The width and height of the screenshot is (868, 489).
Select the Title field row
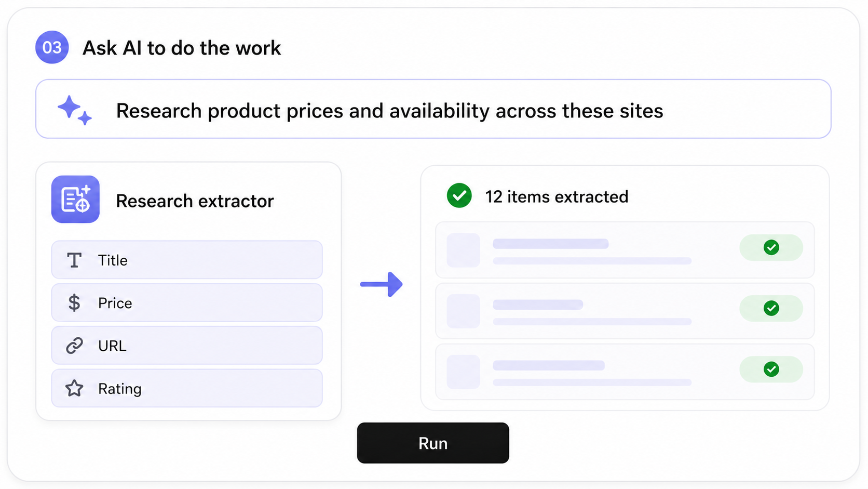pos(187,260)
